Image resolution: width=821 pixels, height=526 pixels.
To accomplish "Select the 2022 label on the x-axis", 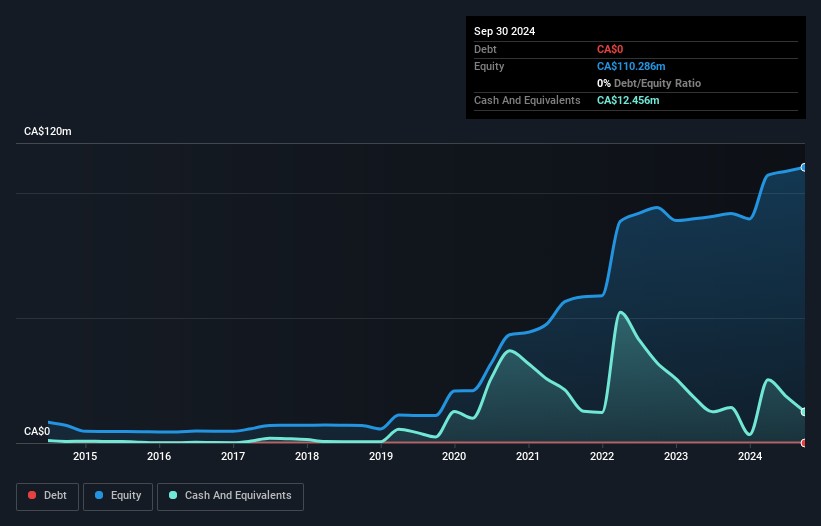I will pos(602,457).
